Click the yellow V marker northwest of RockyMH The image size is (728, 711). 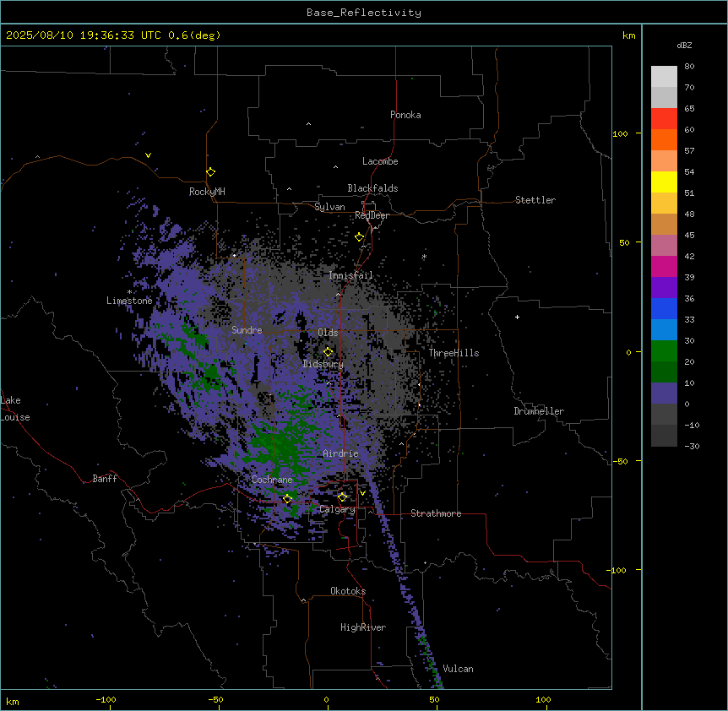[x=148, y=155]
